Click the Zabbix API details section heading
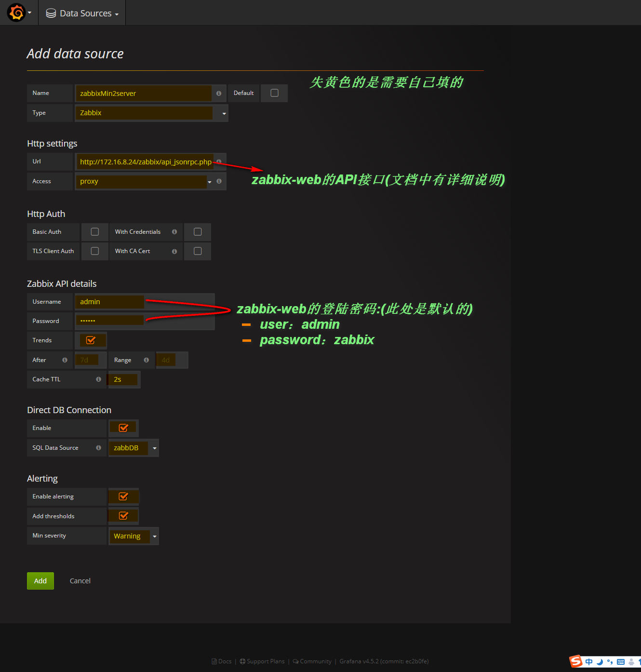The width and height of the screenshot is (641, 672). coord(62,284)
